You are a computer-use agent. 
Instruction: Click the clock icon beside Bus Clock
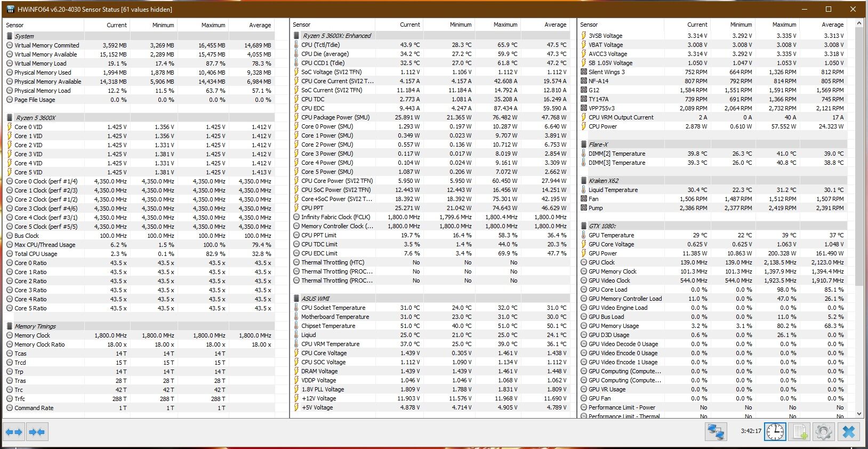(10, 236)
